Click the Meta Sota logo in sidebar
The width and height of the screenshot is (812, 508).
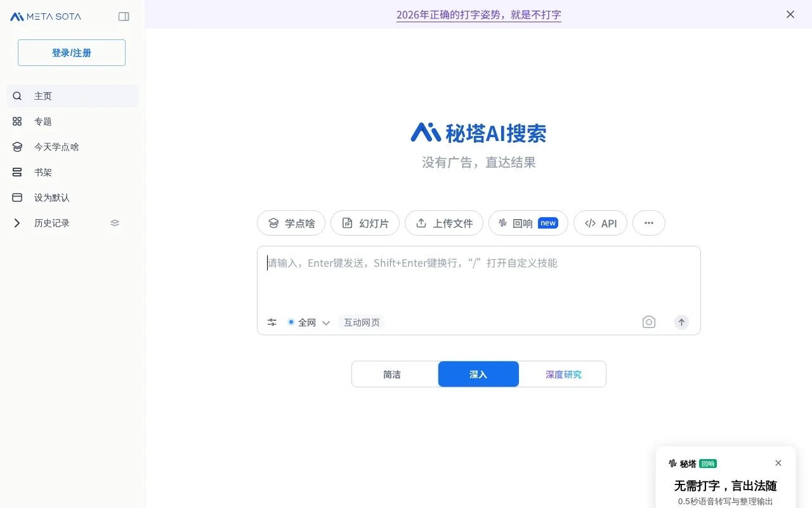coord(46,17)
